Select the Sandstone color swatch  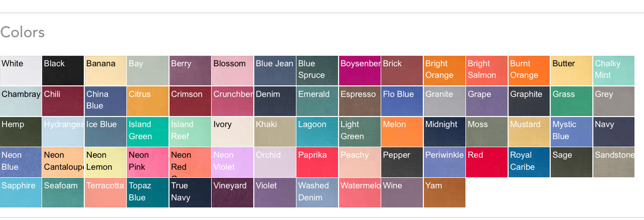[x=613, y=162]
